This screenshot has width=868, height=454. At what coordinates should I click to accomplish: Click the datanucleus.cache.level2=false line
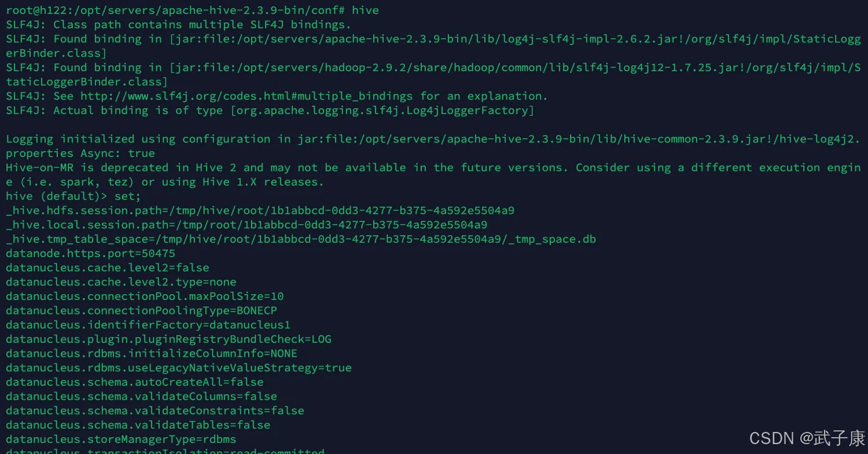pos(108,268)
